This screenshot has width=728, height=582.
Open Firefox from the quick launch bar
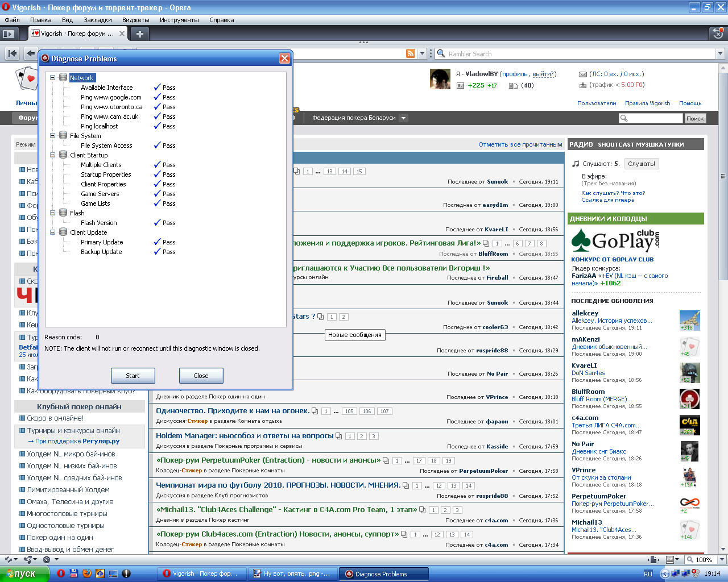[x=87, y=573]
